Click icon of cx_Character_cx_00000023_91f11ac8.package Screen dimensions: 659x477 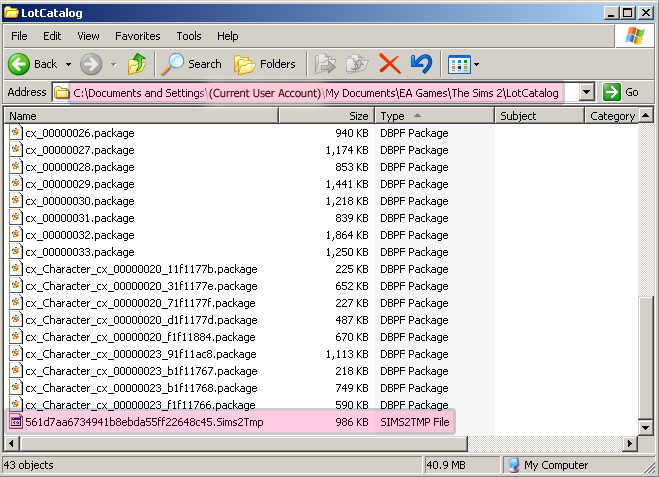pyautogui.click(x=16, y=354)
